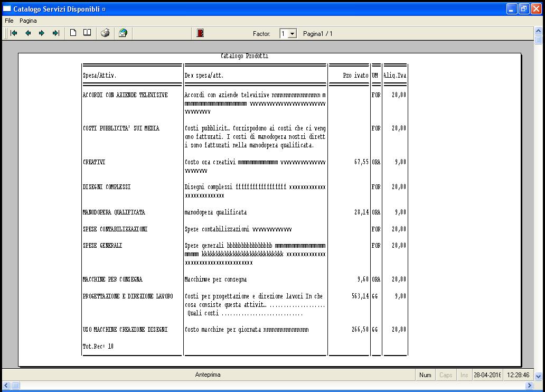Click ACCORDI CON AZIENDE TELEVISIVE row
The image size is (545, 392).
click(125, 95)
